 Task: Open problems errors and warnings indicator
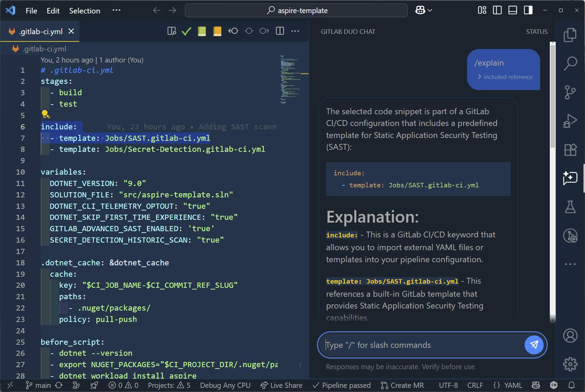click(x=123, y=385)
